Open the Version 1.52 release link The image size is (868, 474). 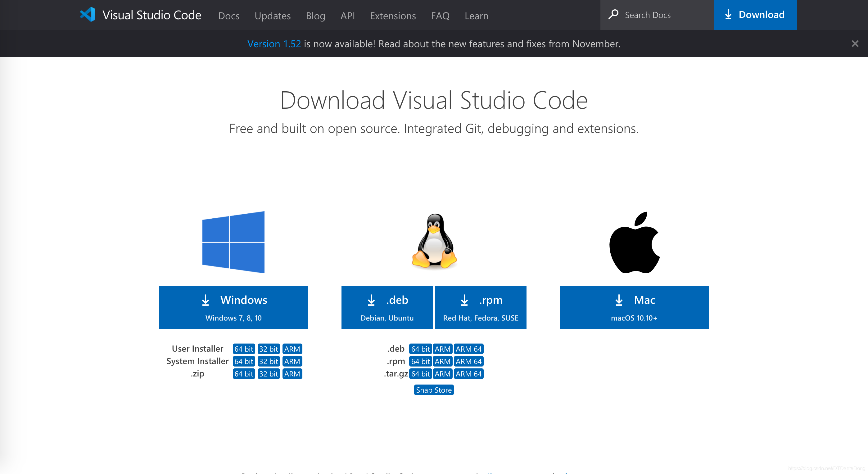pyautogui.click(x=274, y=44)
